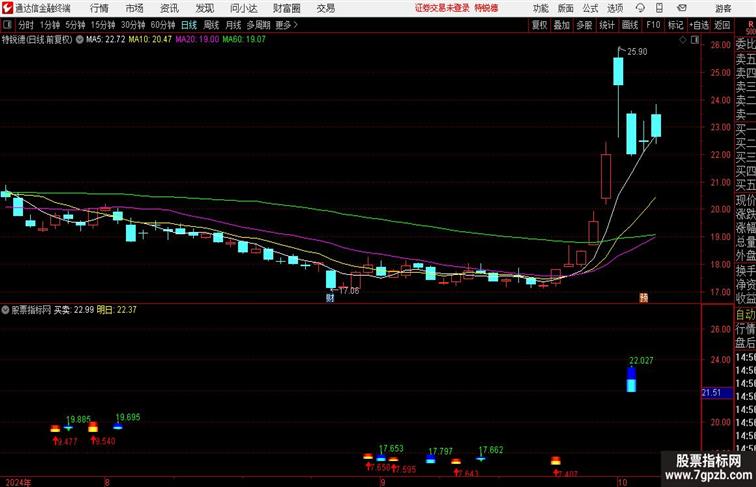The height and width of the screenshot is (487, 756).
Task: Open the customer service headset icon
Action: [x=640, y=8]
